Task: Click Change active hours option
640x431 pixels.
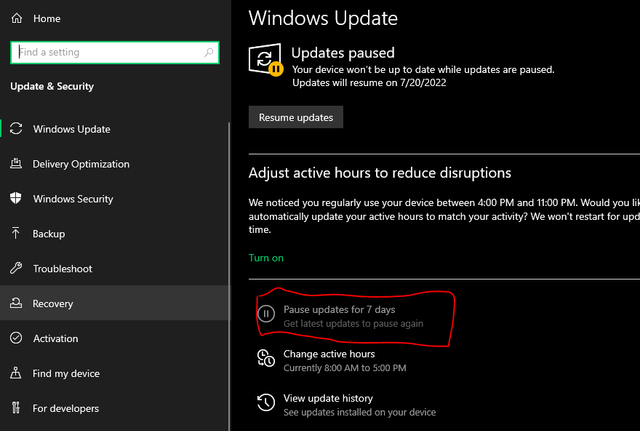Action: [x=329, y=354]
